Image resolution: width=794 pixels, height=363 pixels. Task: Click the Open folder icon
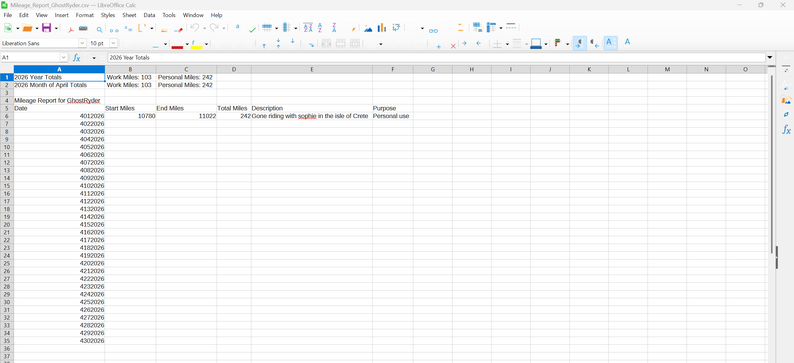pos(27,28)
